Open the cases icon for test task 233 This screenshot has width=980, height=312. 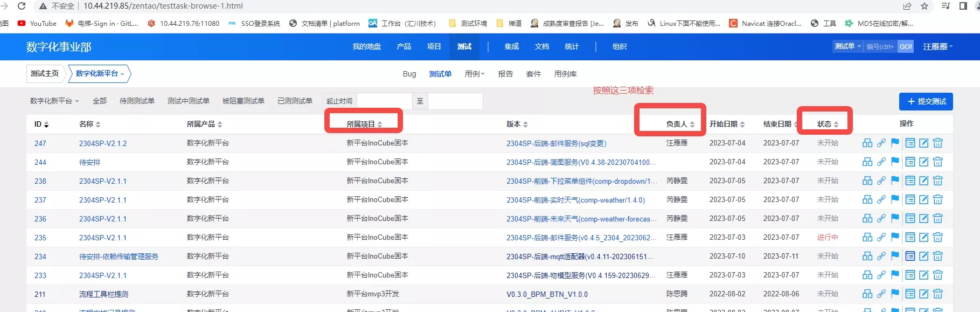(x=867, y=275)
